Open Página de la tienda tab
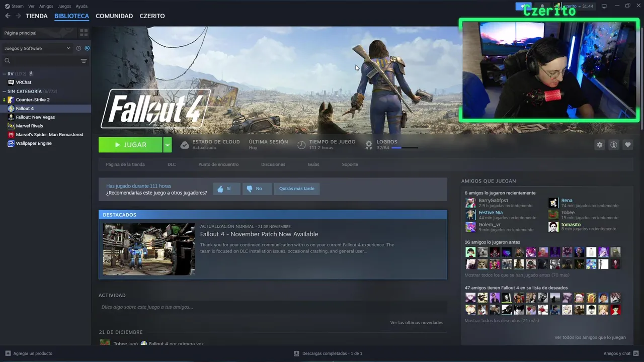644x362 pixels. [x=125, y=164]
